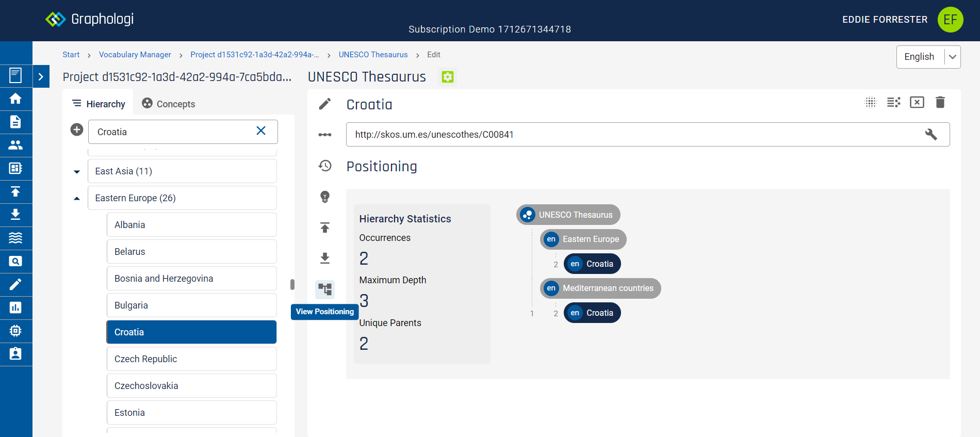Click sidebar download arrow icon
Image resolution: width=980 pixels, height=437 pixels.
coord(15,215)
